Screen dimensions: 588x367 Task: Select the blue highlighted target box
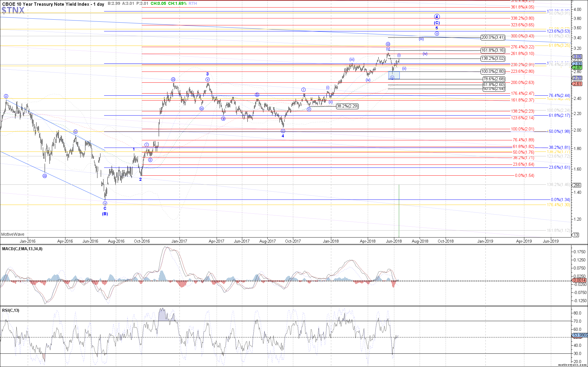point(394,75)
